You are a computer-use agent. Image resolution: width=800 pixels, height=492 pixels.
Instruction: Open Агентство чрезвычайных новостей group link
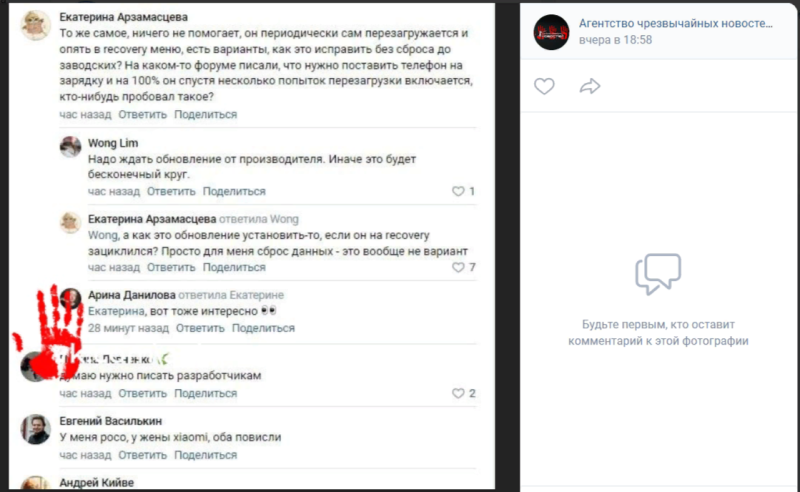(674, 23)
